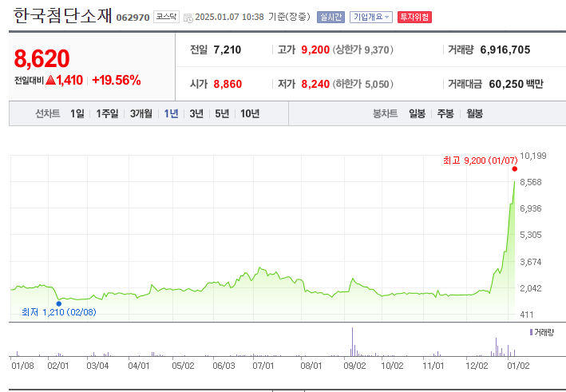566x392 pixels.
Task: Click the 10,199 price axis label
Action: pos(533,156)
